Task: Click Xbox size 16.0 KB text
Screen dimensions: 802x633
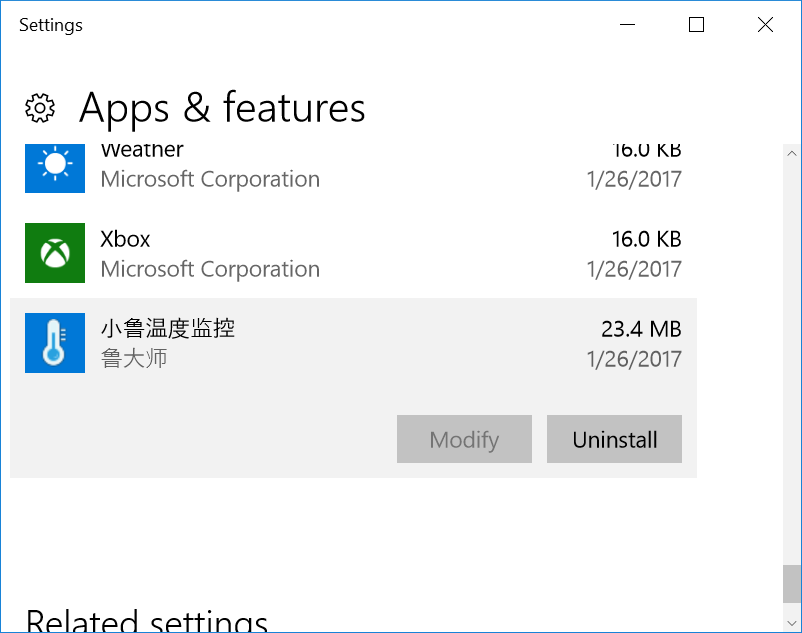Action: point(647,239)
